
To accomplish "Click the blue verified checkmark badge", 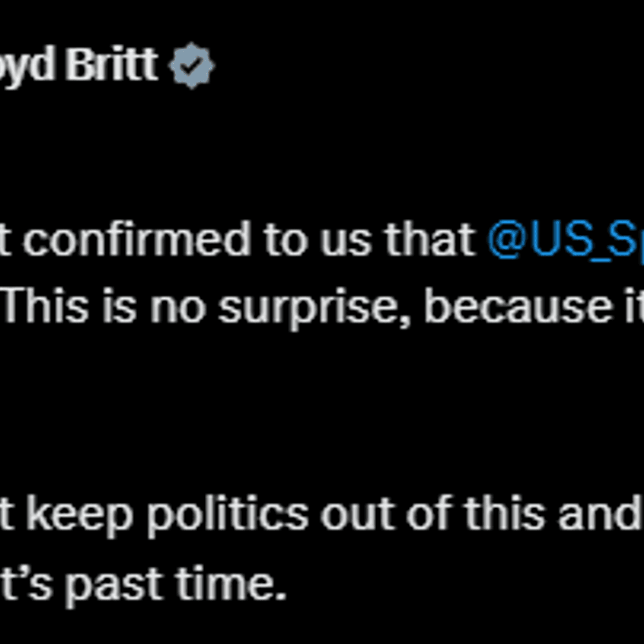I will [x=191, y=66].
